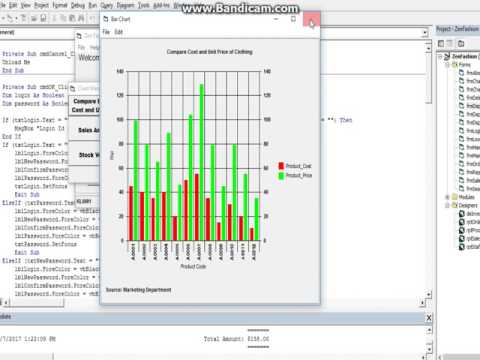Select the ZeeFashion project root node

coord(464,56)
